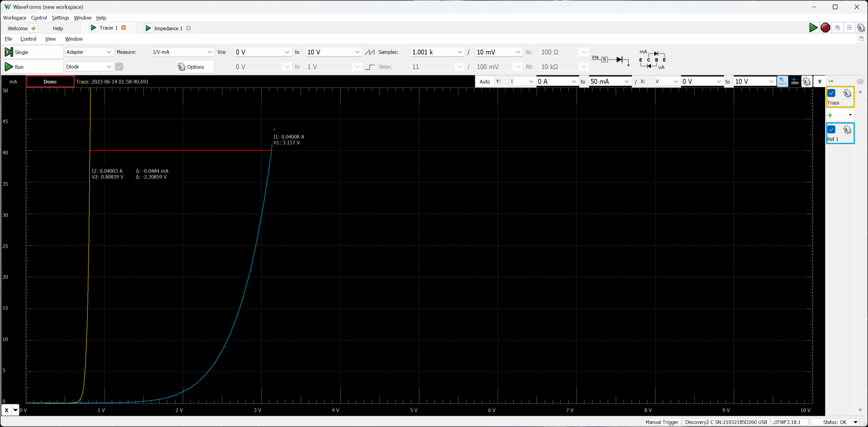This screenshot has height=427, width=868.
Task: Open the plot gear settings icon
Action: [x=807, y=81]
